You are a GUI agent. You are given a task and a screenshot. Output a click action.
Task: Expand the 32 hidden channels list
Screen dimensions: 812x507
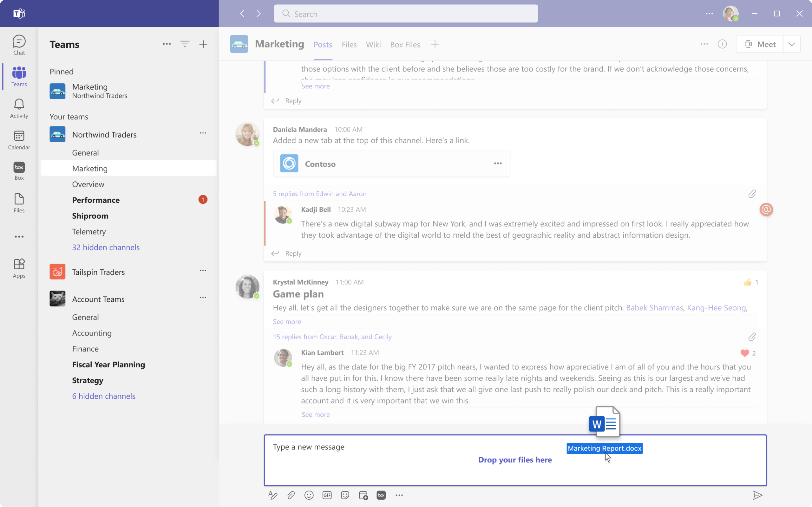tap(106, 247)
